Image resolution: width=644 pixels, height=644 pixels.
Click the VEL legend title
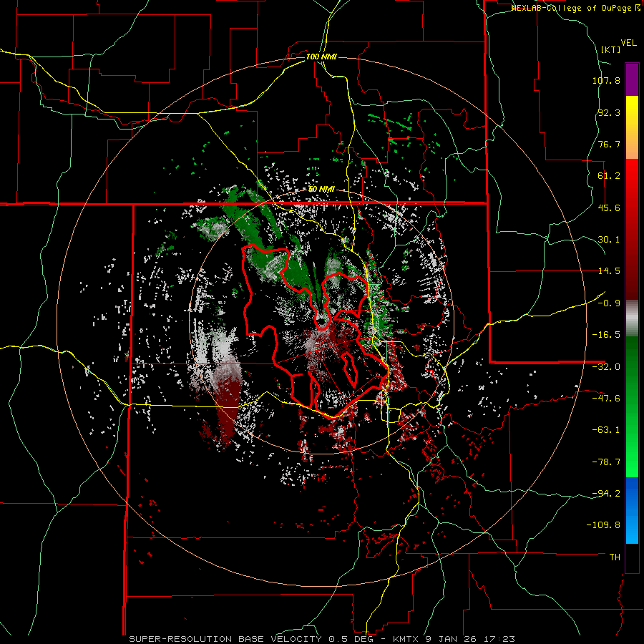pos(628,43)
